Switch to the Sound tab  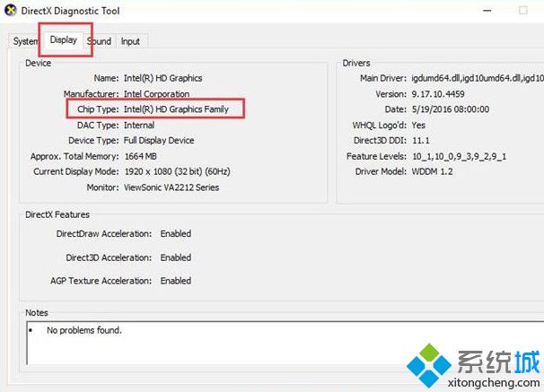tap(100, 41)
